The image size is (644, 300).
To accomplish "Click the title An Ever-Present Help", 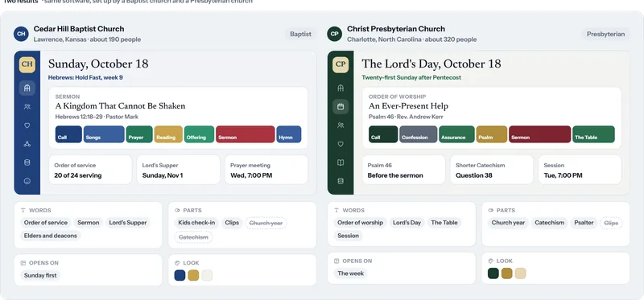I will click(x=408, y=106).
